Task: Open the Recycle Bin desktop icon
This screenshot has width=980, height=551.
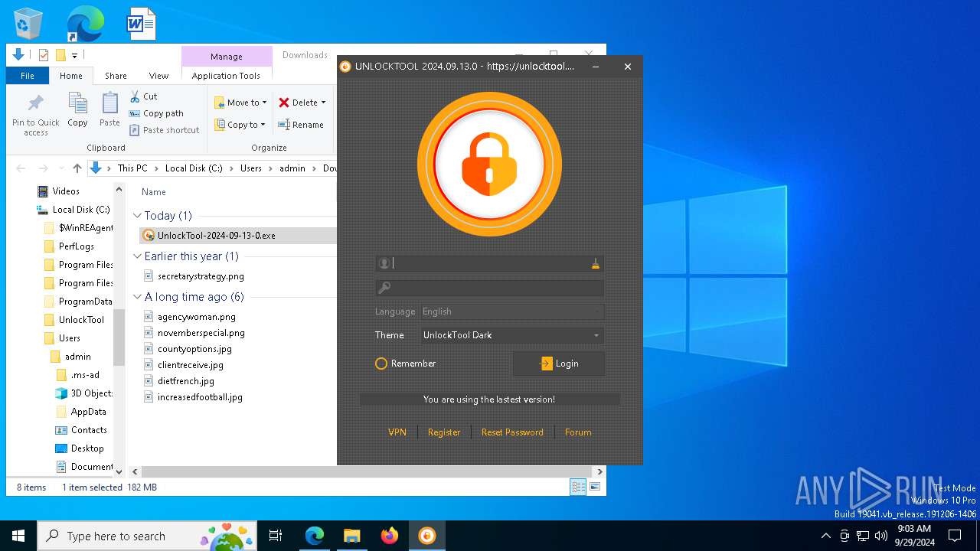Action: pyautogui.click(x=28, y=24)
